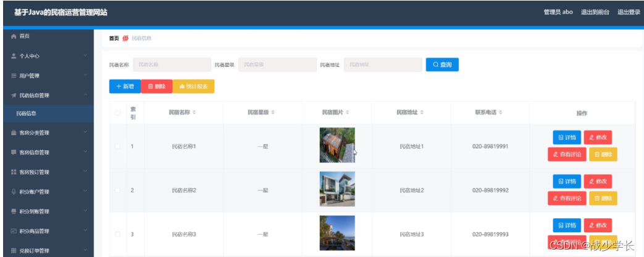The width and height of the screenshot is (644, 257).
Task: Click the red breadcrumb separator icon
Action: click(x=125, y=38)
